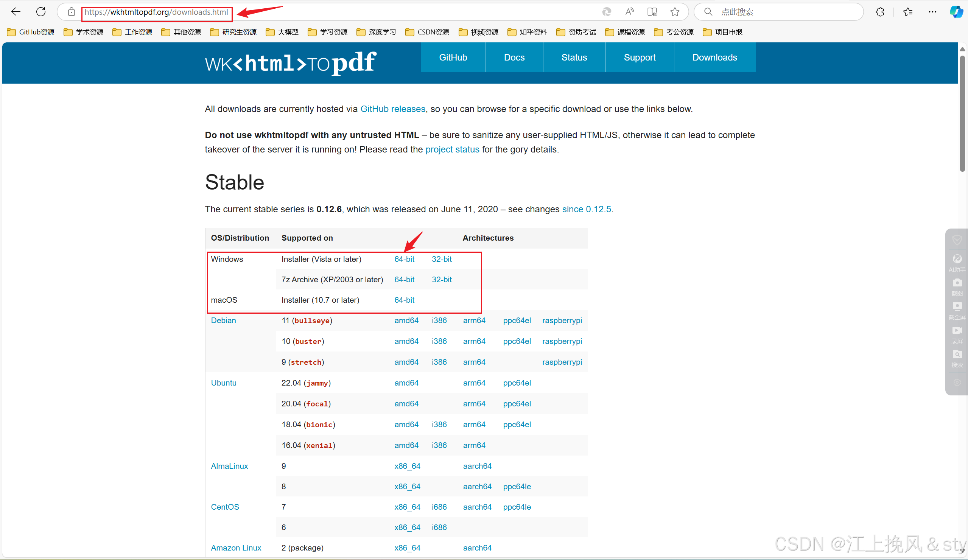Open the 其他资源 bookmark folder
Image resolution: width=968 pixels, height=560 pixels.
pyautogui.click(x=181, y=32)
